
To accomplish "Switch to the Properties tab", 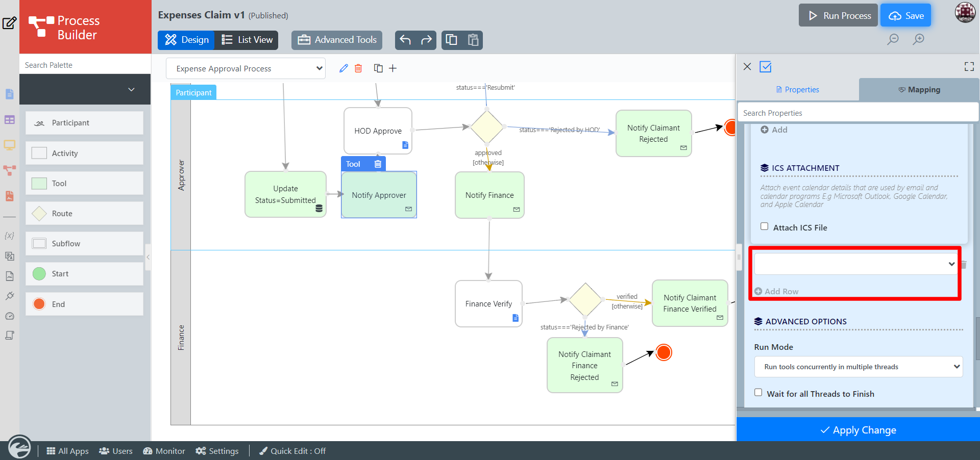I will click(x=797, y=90).
